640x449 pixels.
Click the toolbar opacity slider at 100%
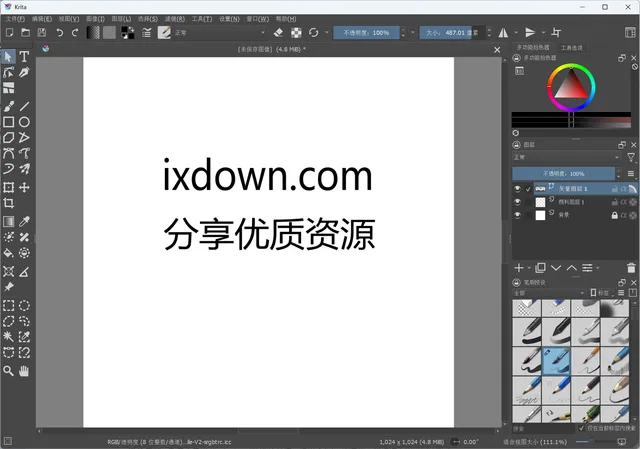[366, 33]
